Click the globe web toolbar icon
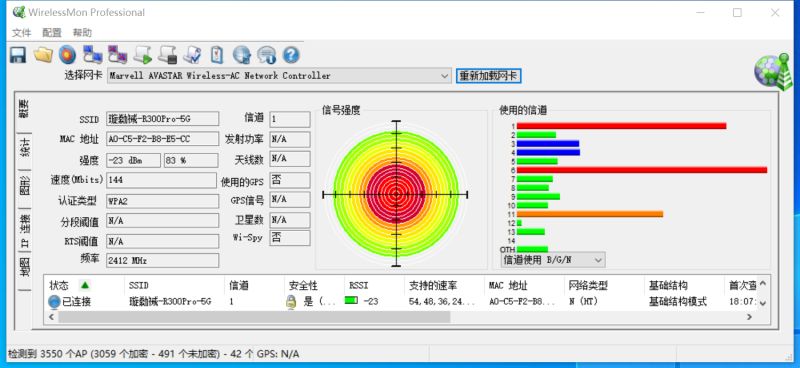Image resolution: width=800 pixels, height=368 pixels. pyautogui.click(x=242, y=55)
